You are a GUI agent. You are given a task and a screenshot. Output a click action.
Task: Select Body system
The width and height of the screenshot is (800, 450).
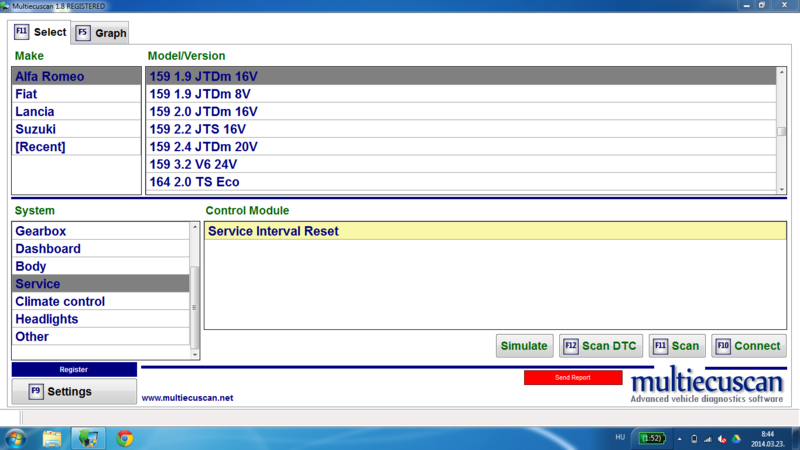[101, 266]
